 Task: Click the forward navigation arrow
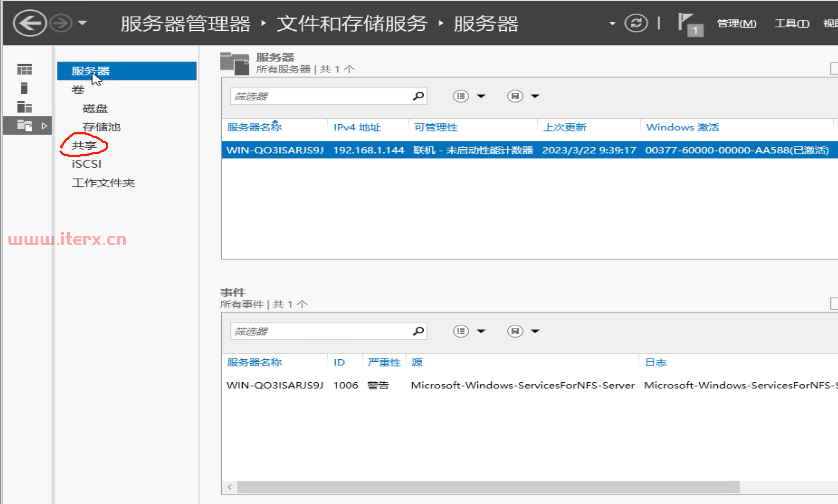61,23
